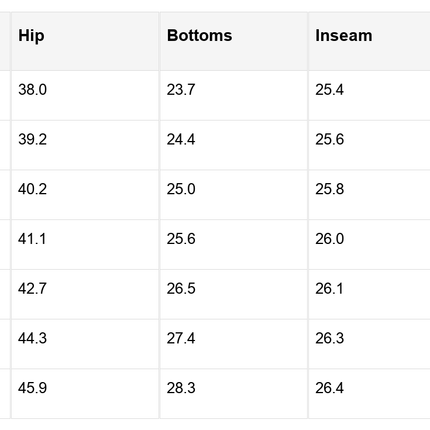Image resolution: width=430 pixels, height=430 pixels.
Task: Select the hip value 39.2
Action: click(32, 139)
